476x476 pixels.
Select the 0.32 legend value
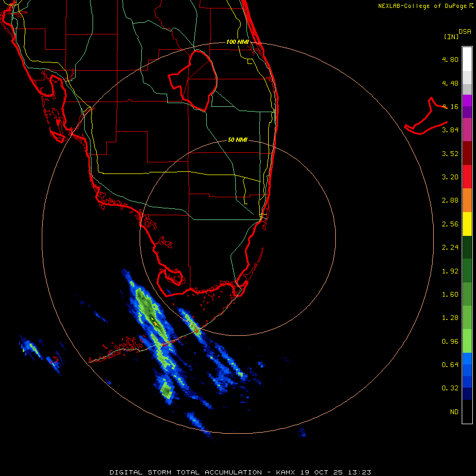point(450,388)
